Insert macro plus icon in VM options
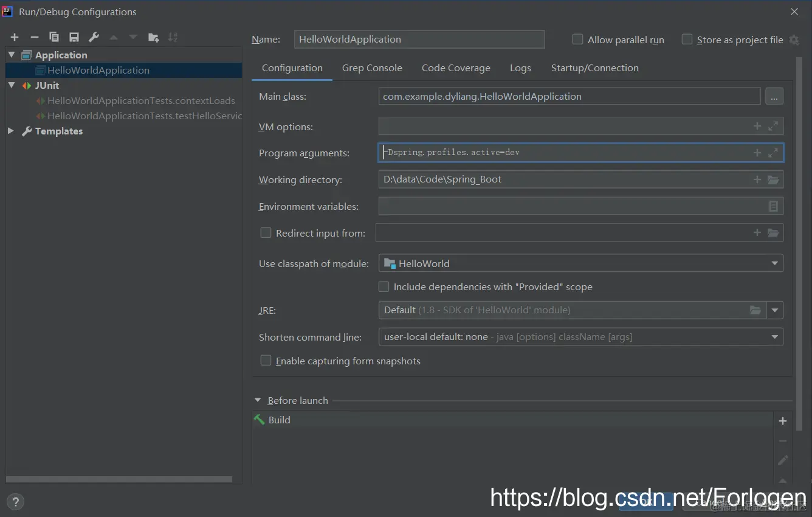 (757, 126)
